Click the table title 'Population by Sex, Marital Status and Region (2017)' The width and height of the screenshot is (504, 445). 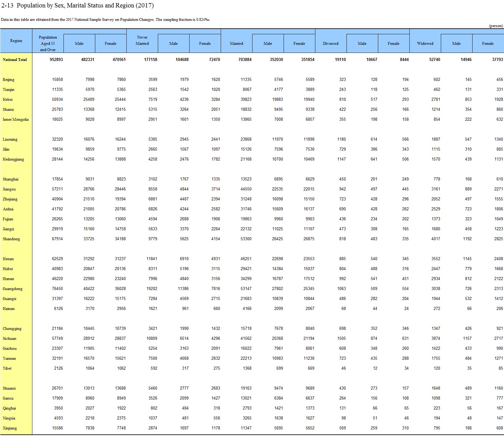[x=85, y=5]
